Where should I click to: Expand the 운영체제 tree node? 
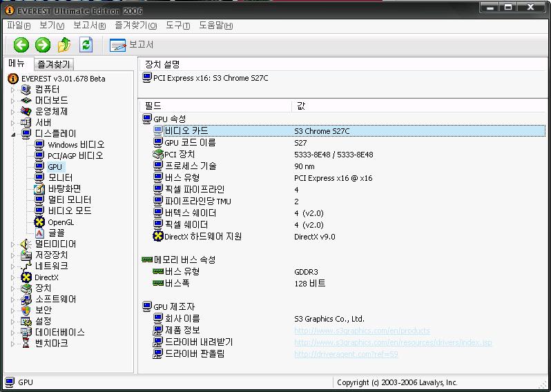(x=12, y=112)
